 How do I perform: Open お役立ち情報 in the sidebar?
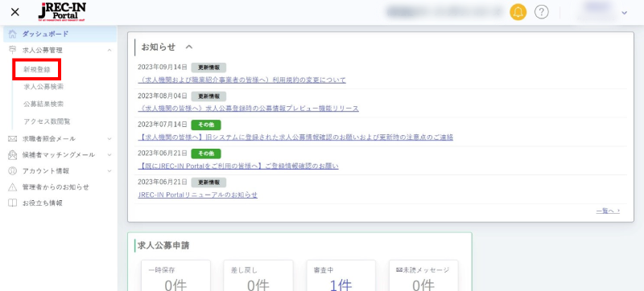(43, 203)
